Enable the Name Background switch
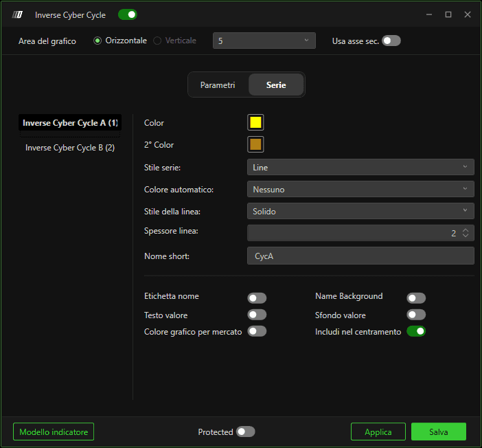Viewport: 482px width, 448px height. click(x=416, y=298)
